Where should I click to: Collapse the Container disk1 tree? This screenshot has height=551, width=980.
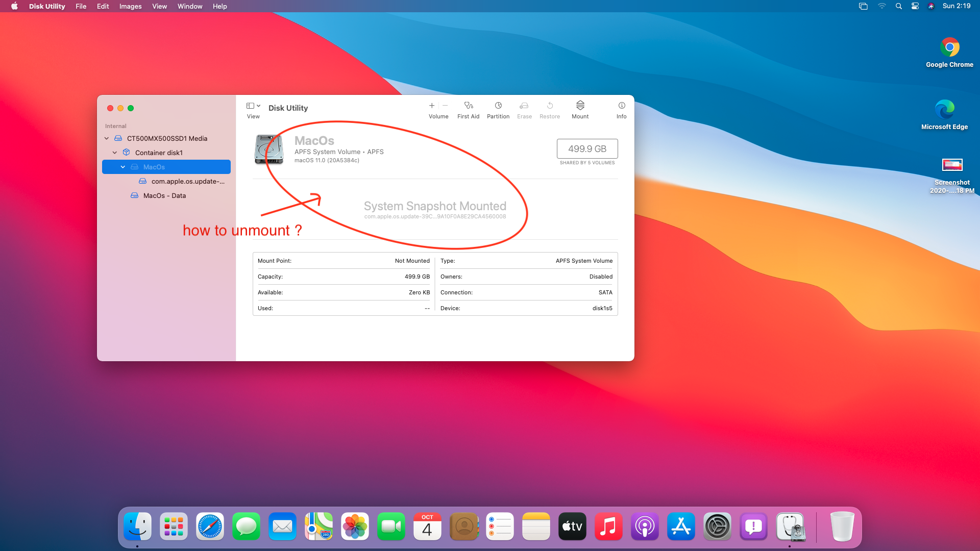tap(115, 153)
